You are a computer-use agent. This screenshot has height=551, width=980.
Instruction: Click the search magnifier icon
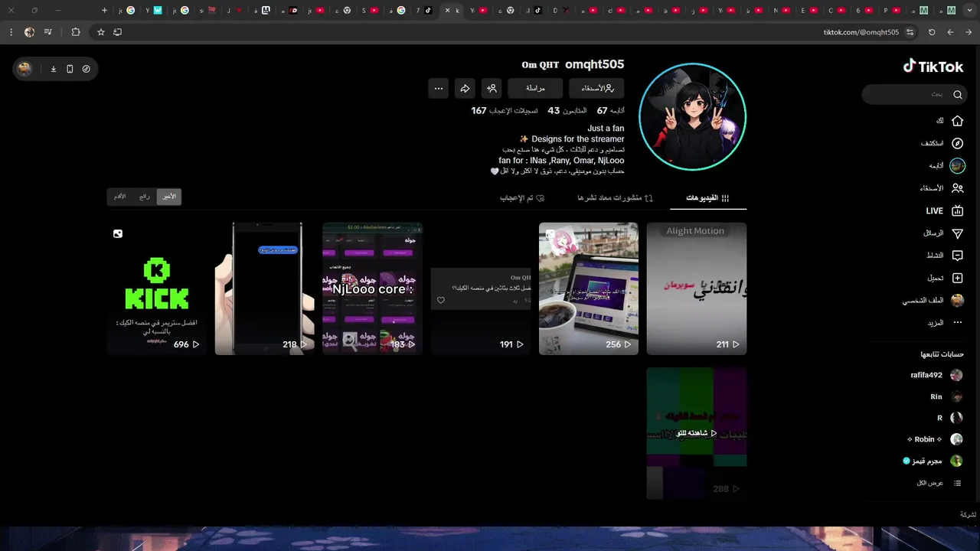[957, 95]
